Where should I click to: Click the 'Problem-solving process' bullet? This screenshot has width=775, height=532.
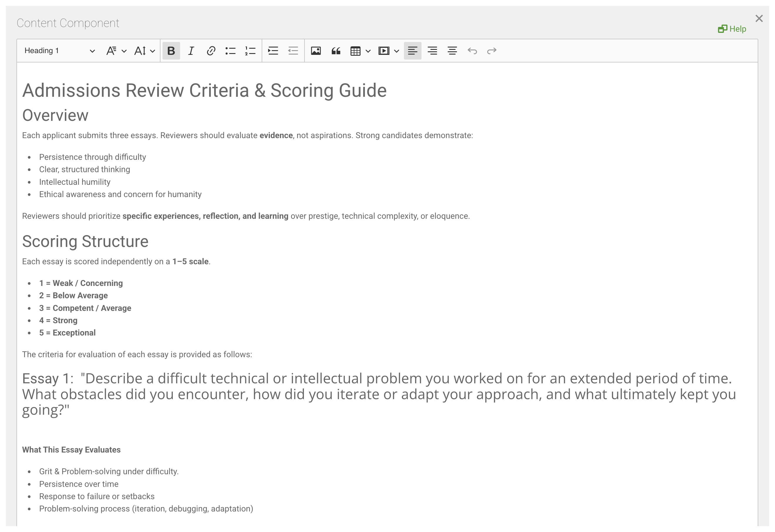tap(146, 509)
